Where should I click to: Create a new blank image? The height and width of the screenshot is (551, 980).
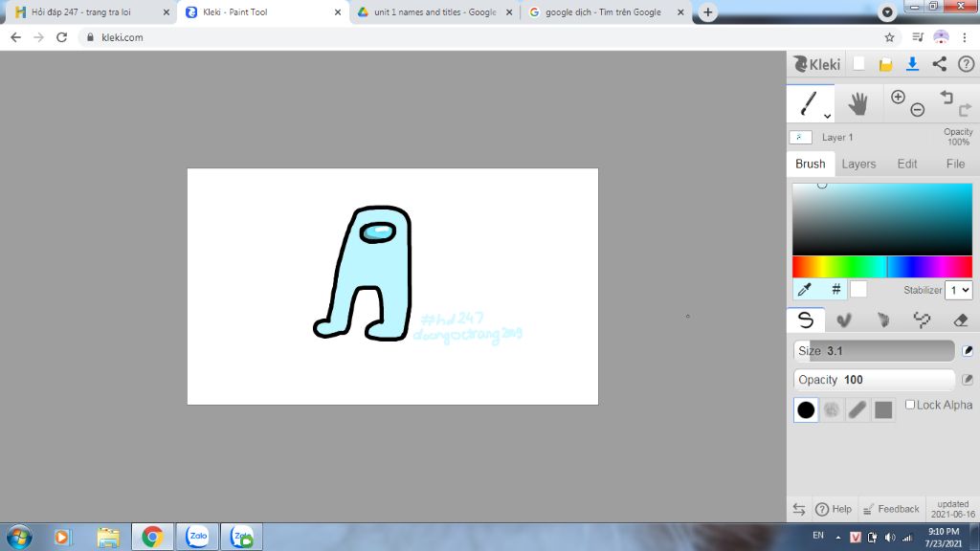(858, 64)
